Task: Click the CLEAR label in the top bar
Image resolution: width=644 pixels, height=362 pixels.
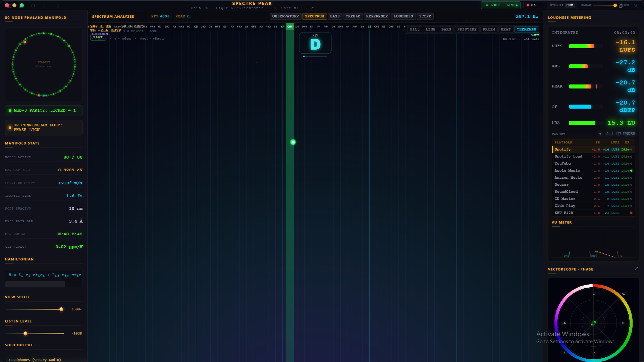Action: coord(586,5)
